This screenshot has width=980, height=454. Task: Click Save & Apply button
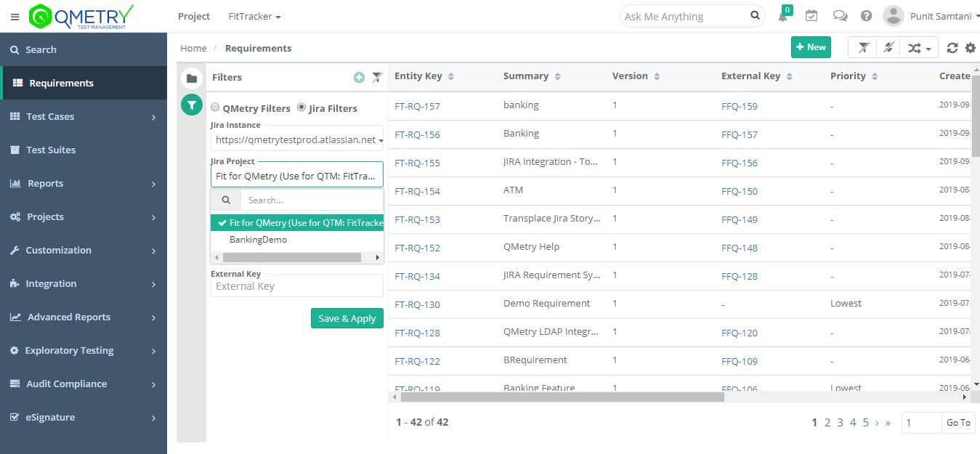(x=347, y=318)
